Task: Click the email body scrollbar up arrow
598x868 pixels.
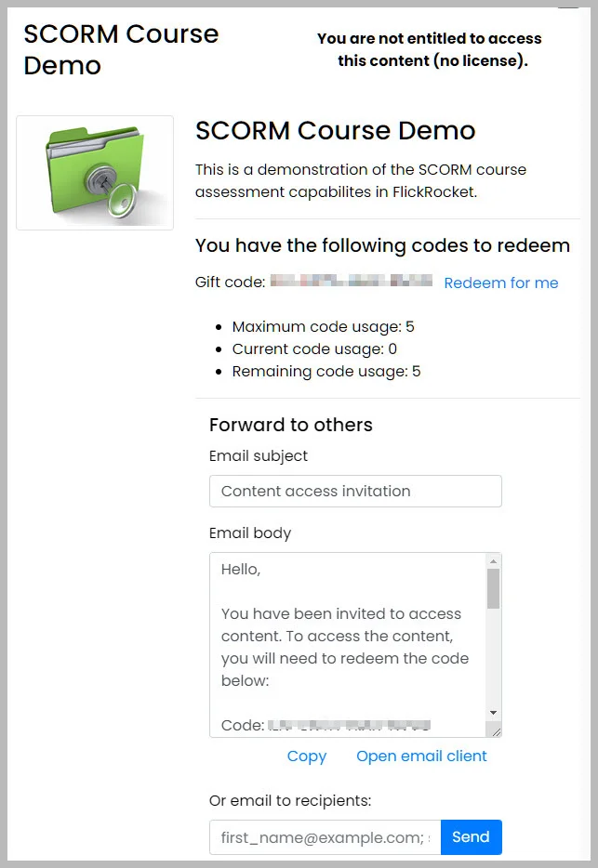Action: pyautogui.click(x=493, y=561)
